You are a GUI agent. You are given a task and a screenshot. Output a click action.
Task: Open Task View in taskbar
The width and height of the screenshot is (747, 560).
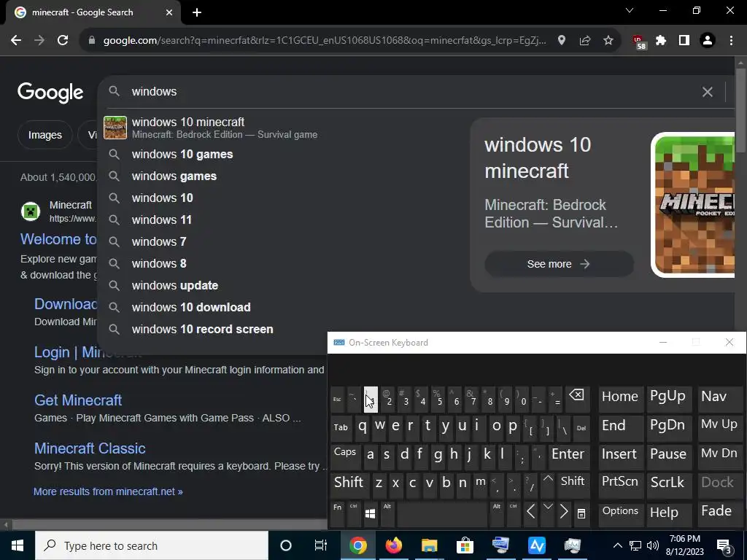tap(321, 545)
